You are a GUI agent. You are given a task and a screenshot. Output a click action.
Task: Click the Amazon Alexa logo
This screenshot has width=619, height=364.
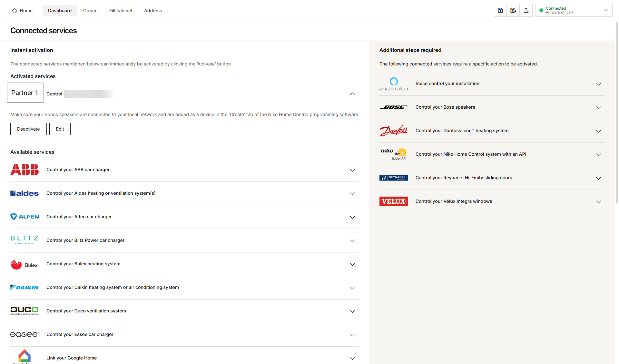point(393,84)
